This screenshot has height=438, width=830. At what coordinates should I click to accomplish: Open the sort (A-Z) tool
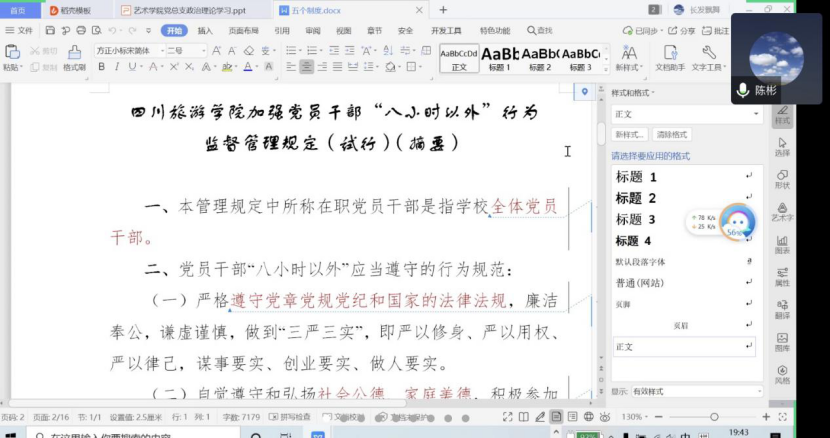tap(388, 51)
